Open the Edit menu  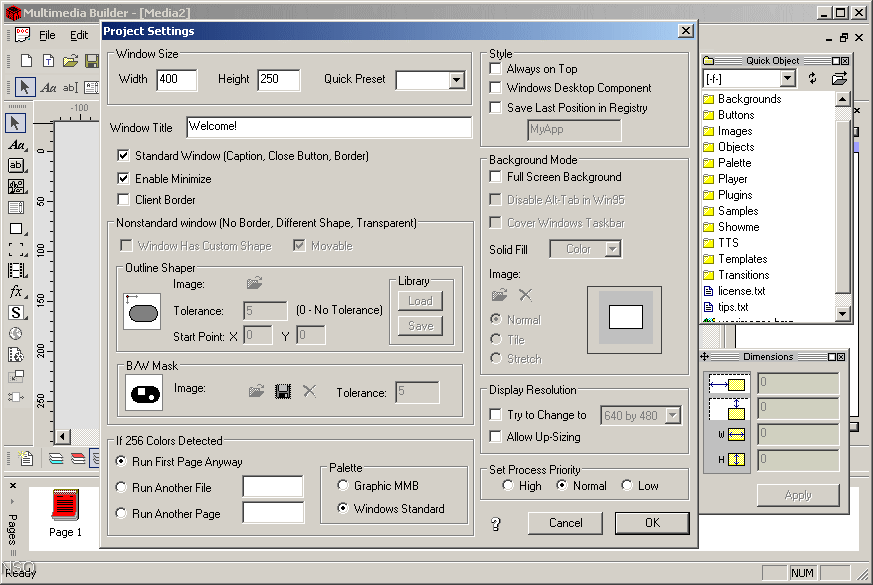coord(79,33)
